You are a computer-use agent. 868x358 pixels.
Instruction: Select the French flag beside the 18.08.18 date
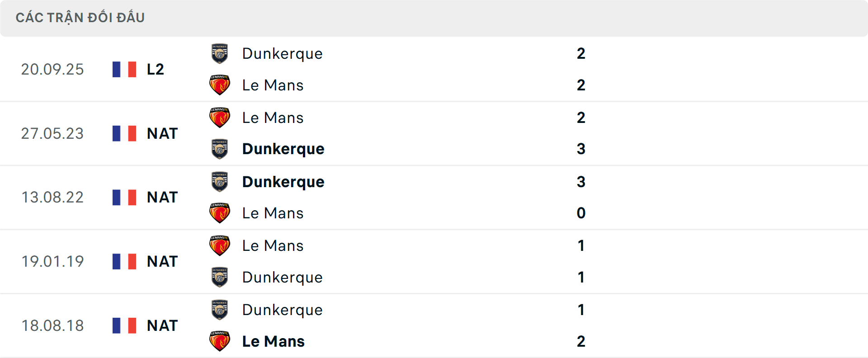pyautogui.click(x=124, y=325)
